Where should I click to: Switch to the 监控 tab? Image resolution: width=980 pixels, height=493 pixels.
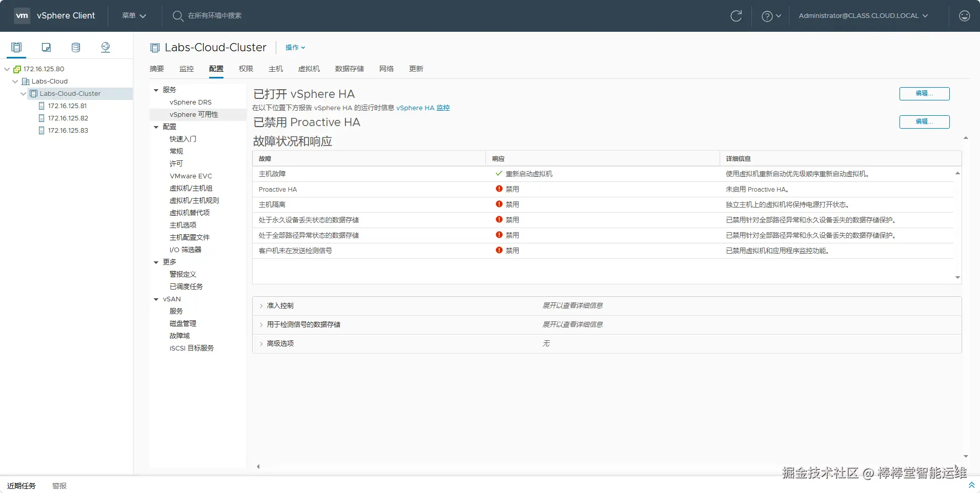187,69
